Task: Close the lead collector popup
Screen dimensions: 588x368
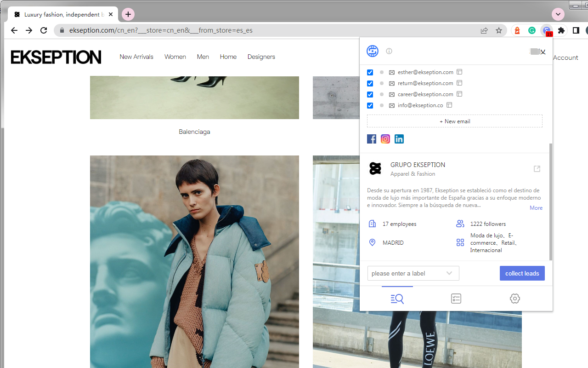Action: coord(543,52)
